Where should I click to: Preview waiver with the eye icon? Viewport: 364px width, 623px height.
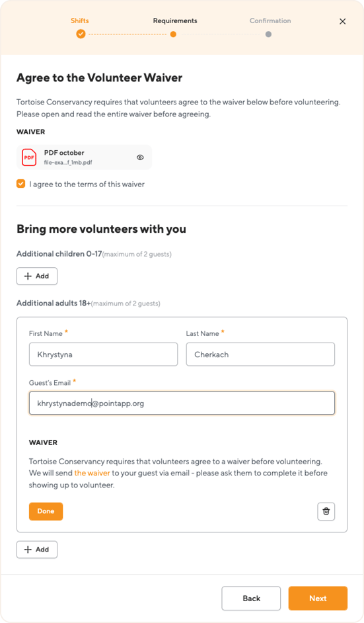140,157
